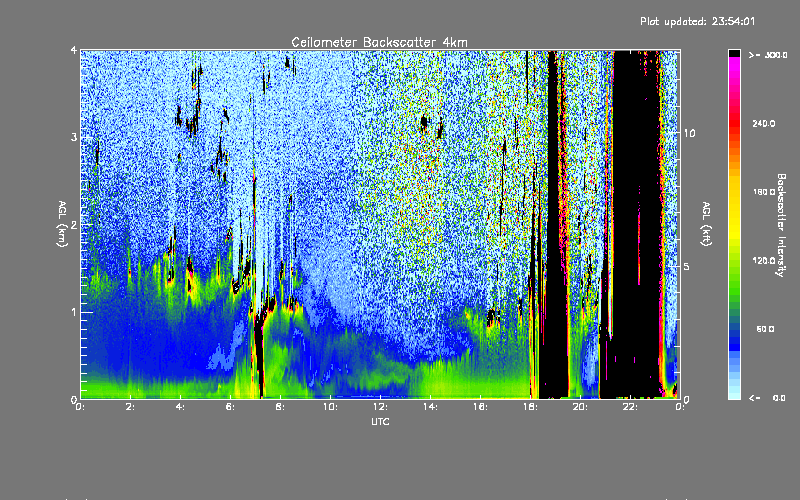Screen dimensions: 800x500
Task: Click the '<= 0.0' colorbar value
Action: point(767,397)
